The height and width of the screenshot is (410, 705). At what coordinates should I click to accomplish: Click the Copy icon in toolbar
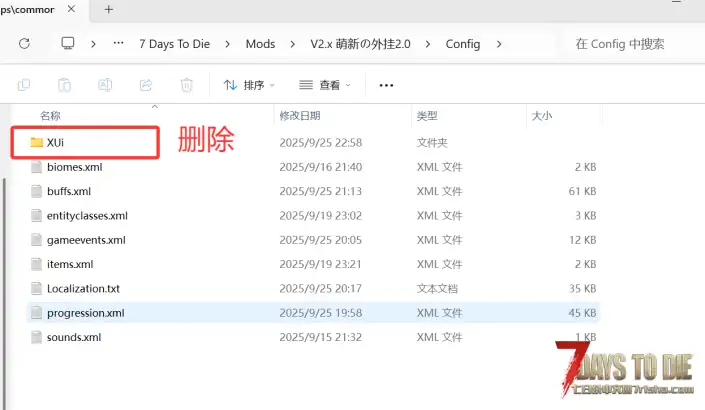coord(23,85)
